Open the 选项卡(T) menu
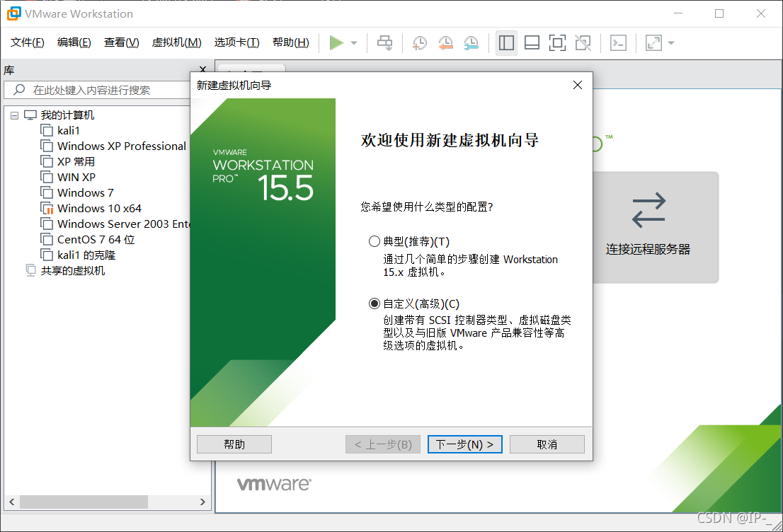Image resolution: width=783 pixels, height=532 pixels. pyautogui.click(x=236, y=42)
